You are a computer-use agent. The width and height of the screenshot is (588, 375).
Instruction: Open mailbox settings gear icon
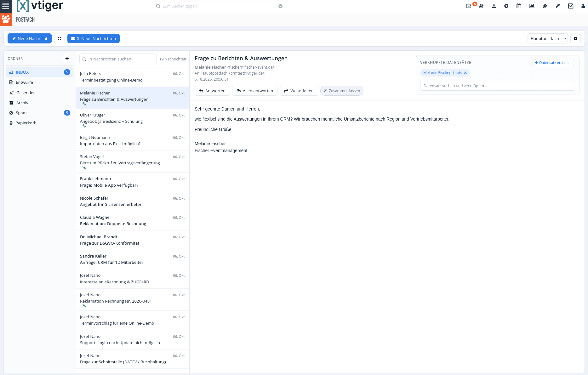(575, 38)
